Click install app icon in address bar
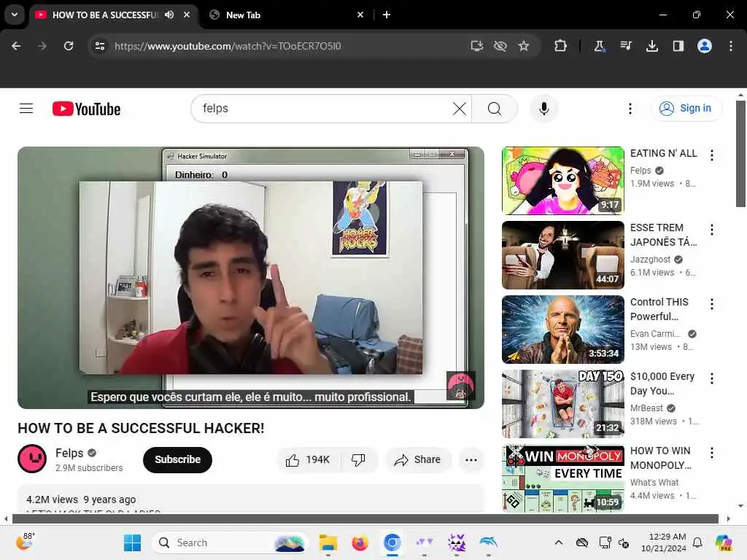747x560 pixels. point(476,46)
